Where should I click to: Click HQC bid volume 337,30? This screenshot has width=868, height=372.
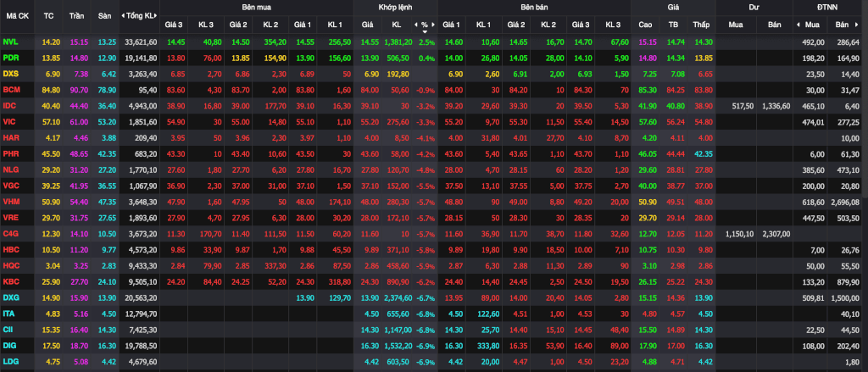click(x=275, y=265)
